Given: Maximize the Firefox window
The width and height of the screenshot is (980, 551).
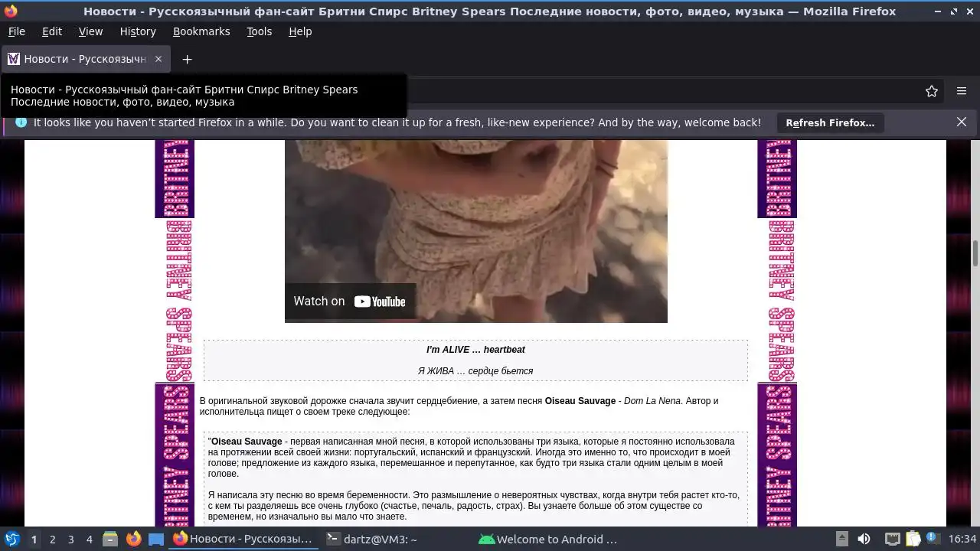Looking at the screenshot, I should coord(953,11).
